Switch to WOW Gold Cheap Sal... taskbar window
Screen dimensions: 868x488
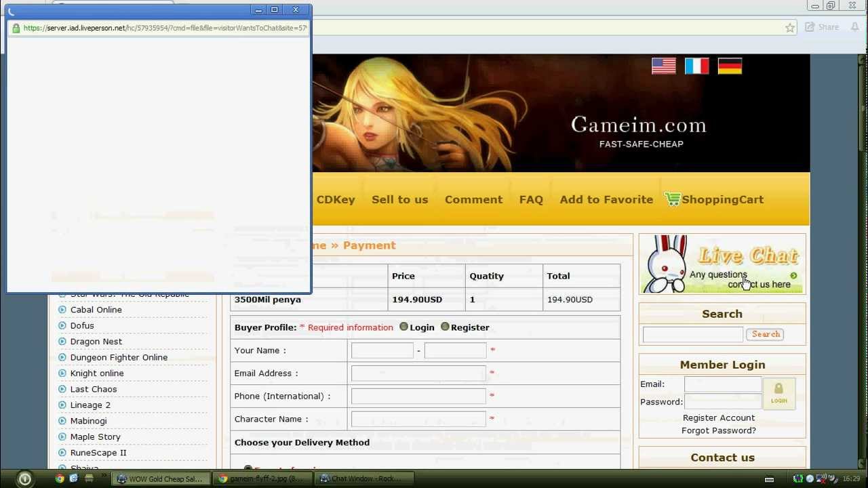(160, 479)
